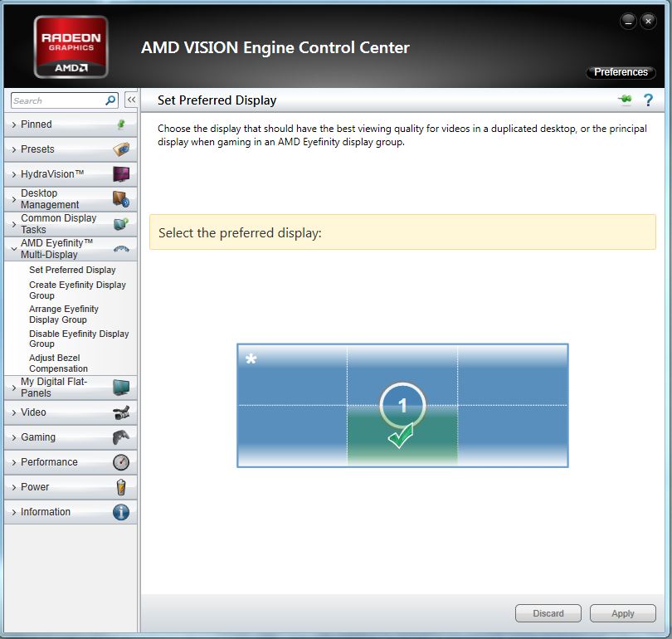This screenshot has width=672, height=639.
Task: Click the HydraVision monitor icon
Action: 121,174
